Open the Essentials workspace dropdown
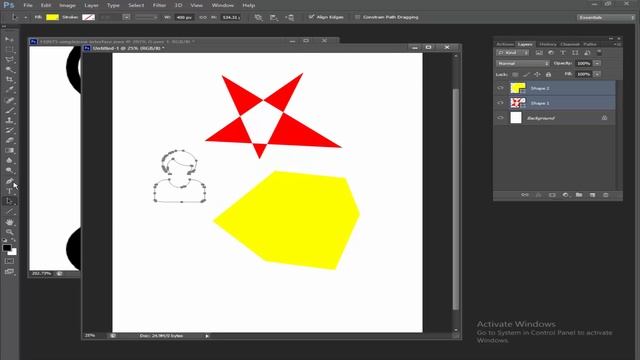 606,18
